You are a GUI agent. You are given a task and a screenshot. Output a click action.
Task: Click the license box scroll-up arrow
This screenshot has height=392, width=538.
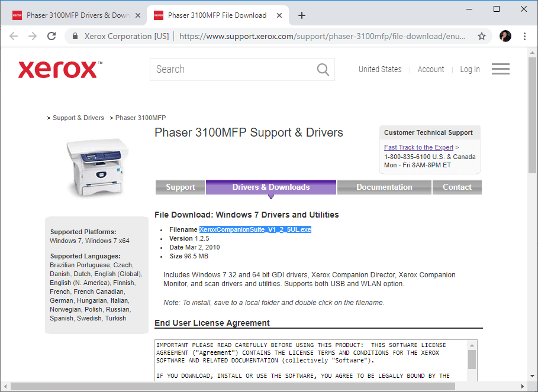pos(472,345)
